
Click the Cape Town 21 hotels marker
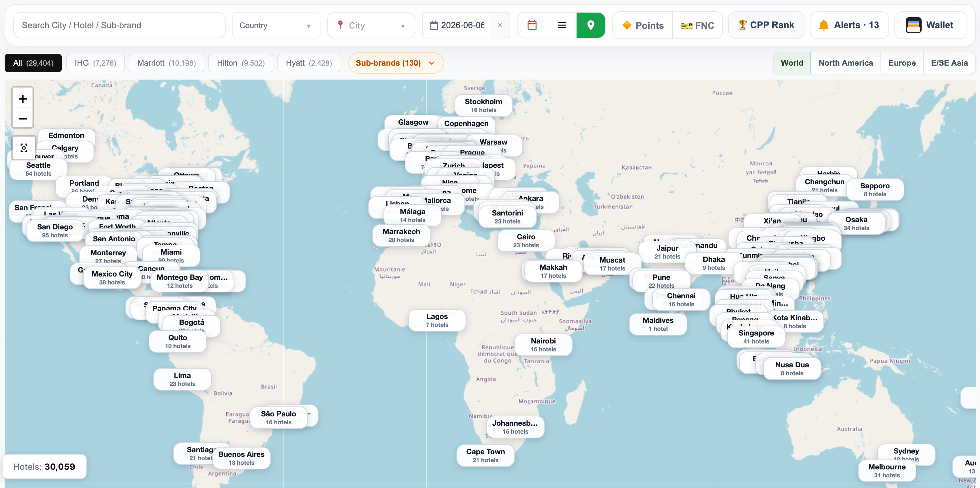pos(485,455)
